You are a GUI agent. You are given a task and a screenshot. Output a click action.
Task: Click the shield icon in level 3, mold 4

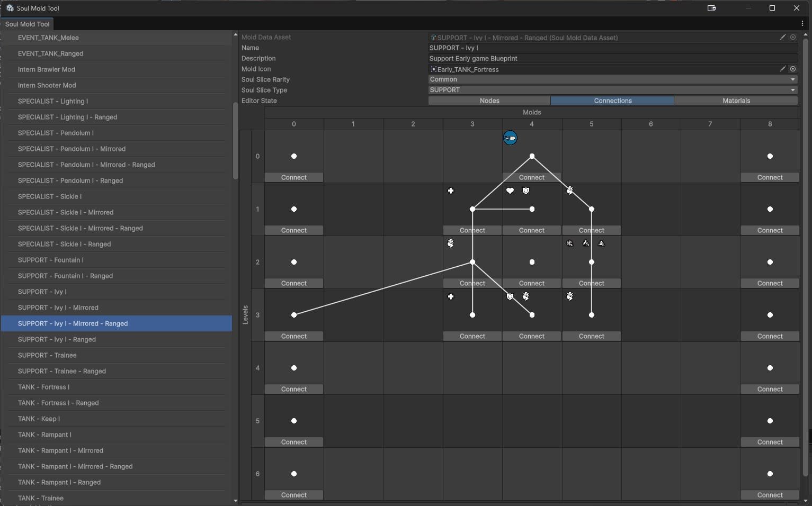pos(510,296)
